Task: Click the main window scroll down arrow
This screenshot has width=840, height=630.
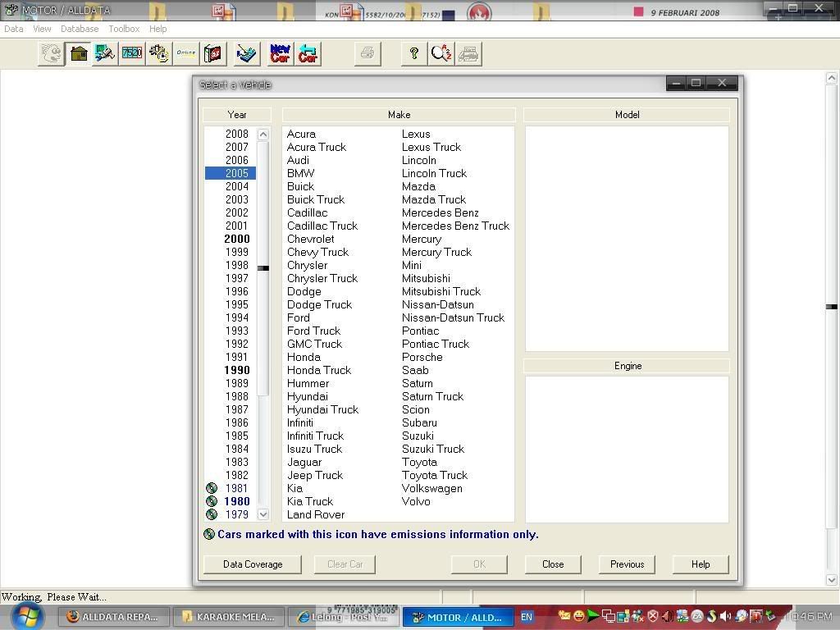Action: [x=832, y=580]
